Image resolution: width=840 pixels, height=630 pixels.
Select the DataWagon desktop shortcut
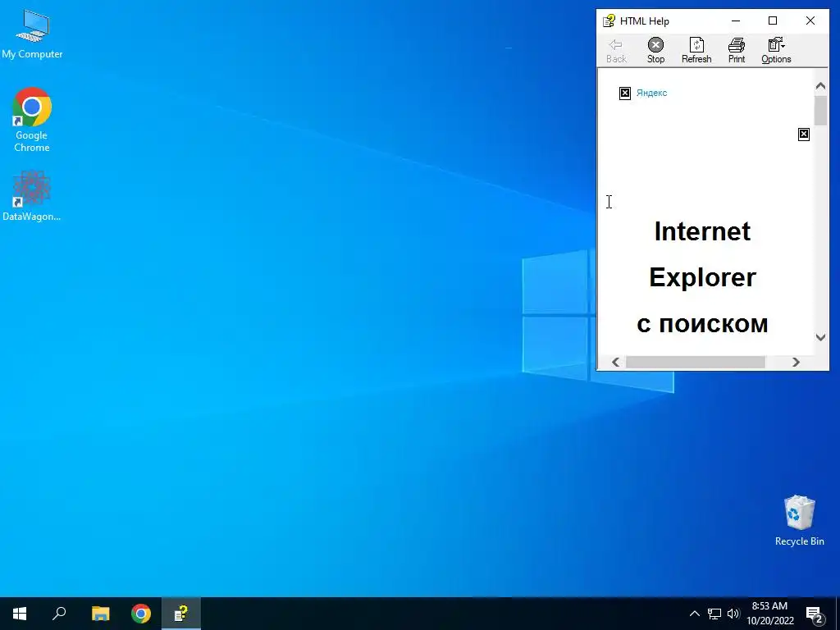(32, 196)
